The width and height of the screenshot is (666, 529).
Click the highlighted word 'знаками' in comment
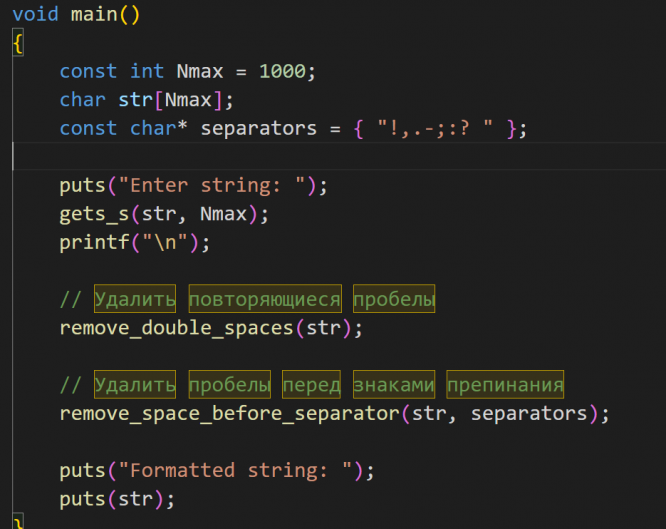(394, 385)
